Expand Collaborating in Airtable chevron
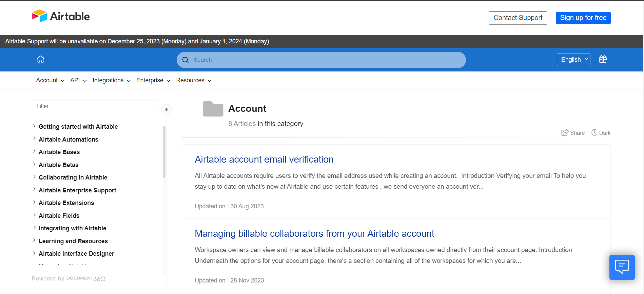Screen dimensions: 644x294 point(34,177)
